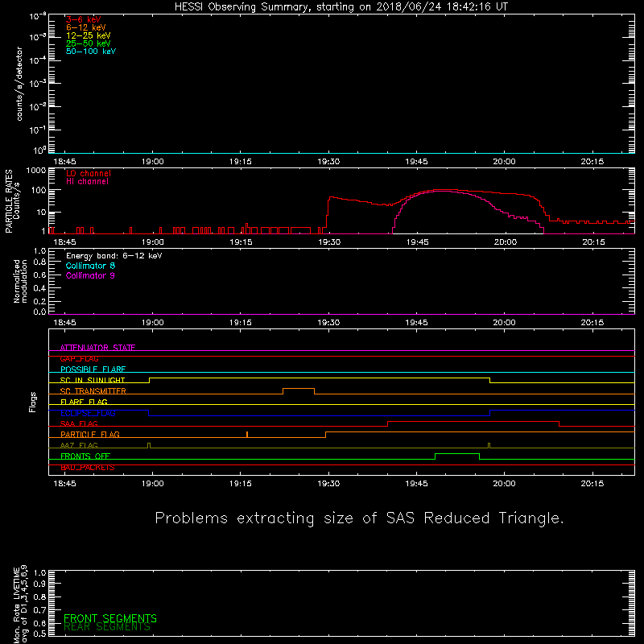Select the LO channel legend label
The height and width of the screenshot is (644, 644).
click(x=89, y=173)
